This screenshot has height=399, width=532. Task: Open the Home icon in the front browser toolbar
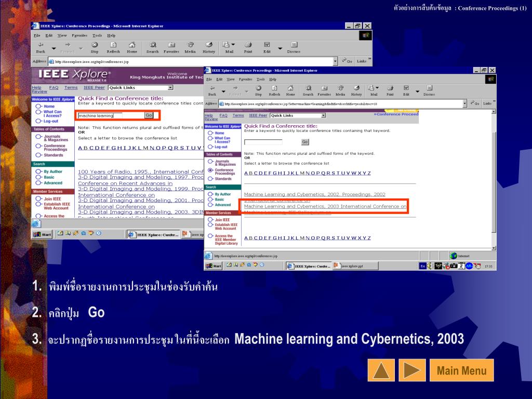click(290, 88)
